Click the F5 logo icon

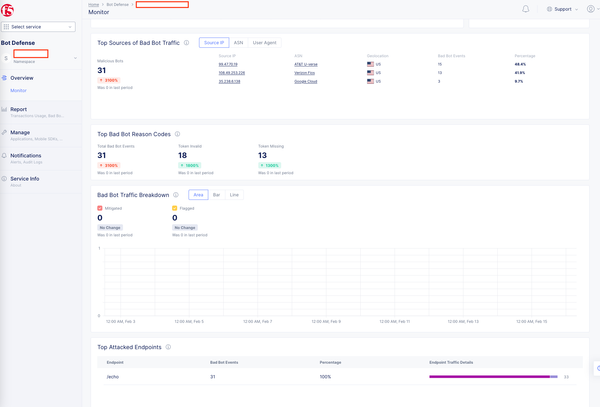coord(8,9)
